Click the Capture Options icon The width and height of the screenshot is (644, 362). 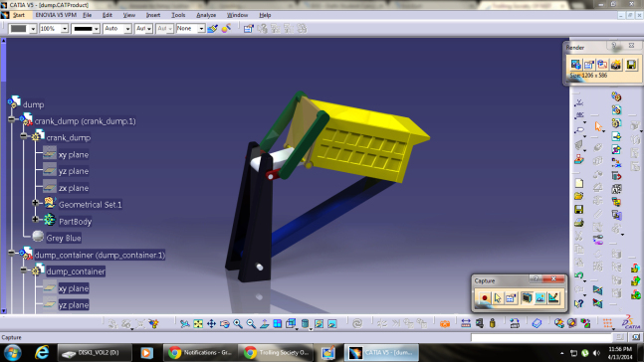(511, 298)
